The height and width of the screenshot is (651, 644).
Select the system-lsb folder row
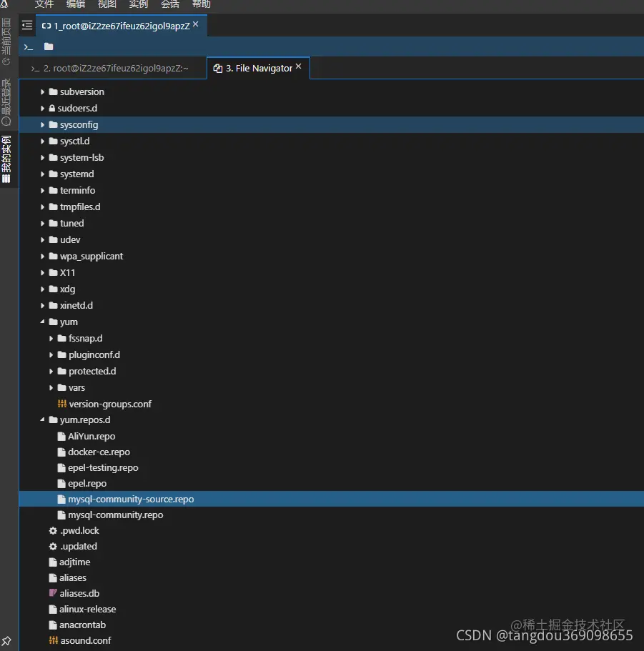332,158
